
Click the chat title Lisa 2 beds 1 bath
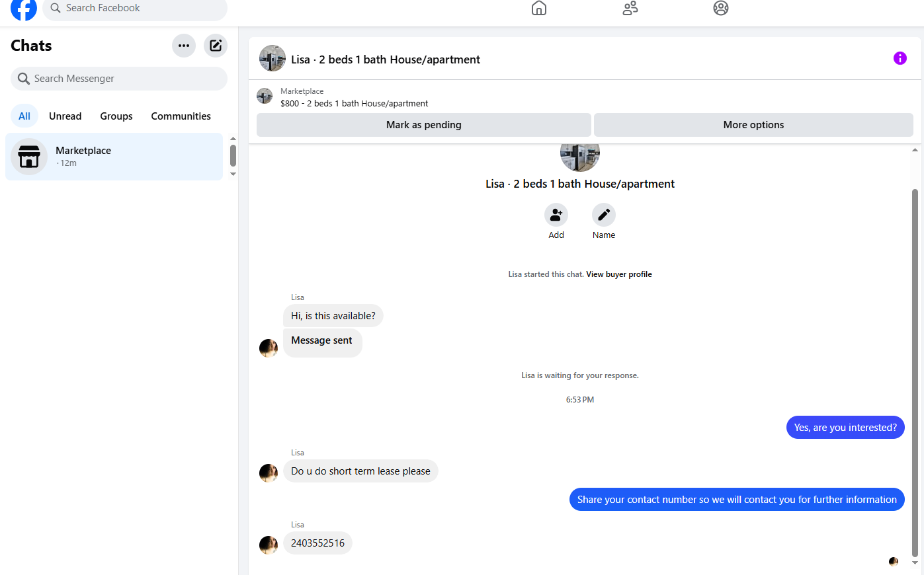(386, 59)
